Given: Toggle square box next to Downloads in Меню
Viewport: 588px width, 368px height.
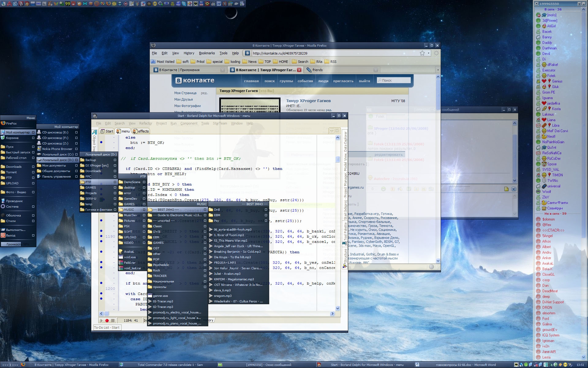Looking at the screenshot, I should pos(33,167).
